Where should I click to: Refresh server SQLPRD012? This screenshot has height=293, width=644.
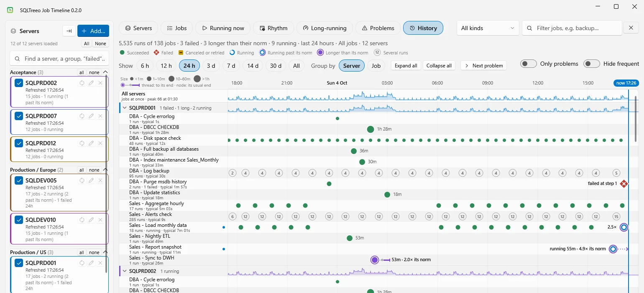click(82, 143)
